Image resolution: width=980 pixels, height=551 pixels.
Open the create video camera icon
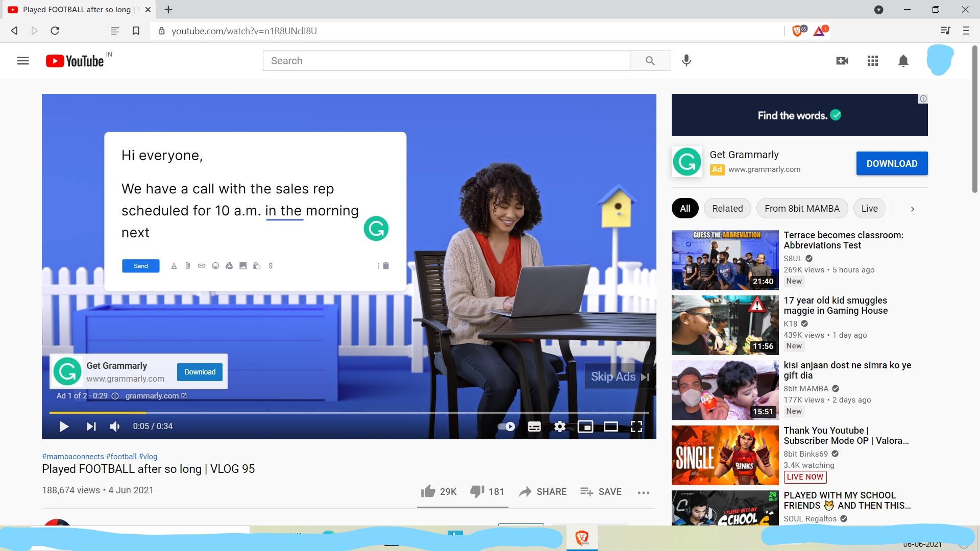click(842, 61)
